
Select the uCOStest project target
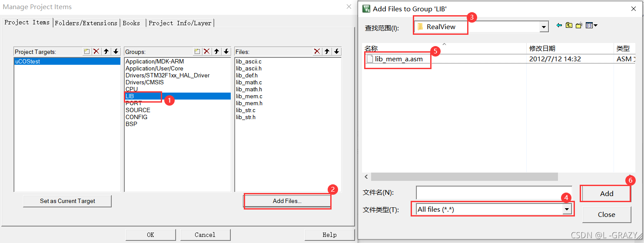click(67, 61)
